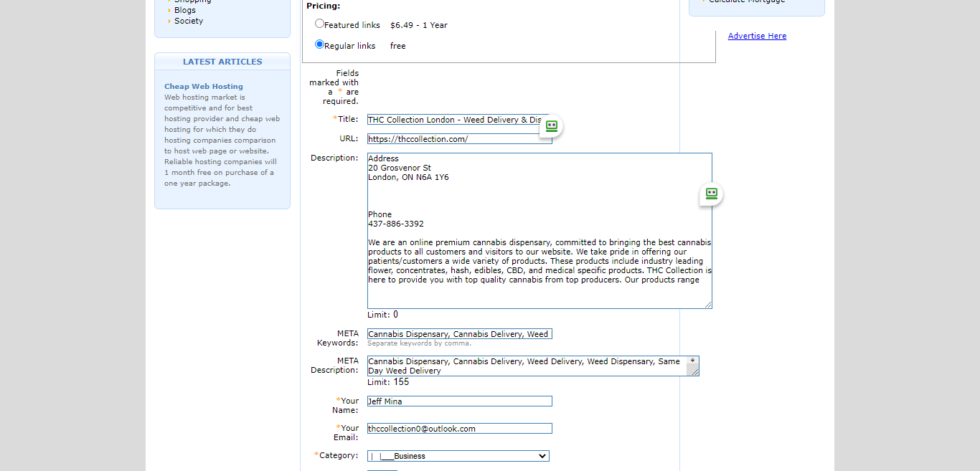The width and height of the screenshot is (980, 471).
Task: Click into the Title input field
Action: (460, 120)
